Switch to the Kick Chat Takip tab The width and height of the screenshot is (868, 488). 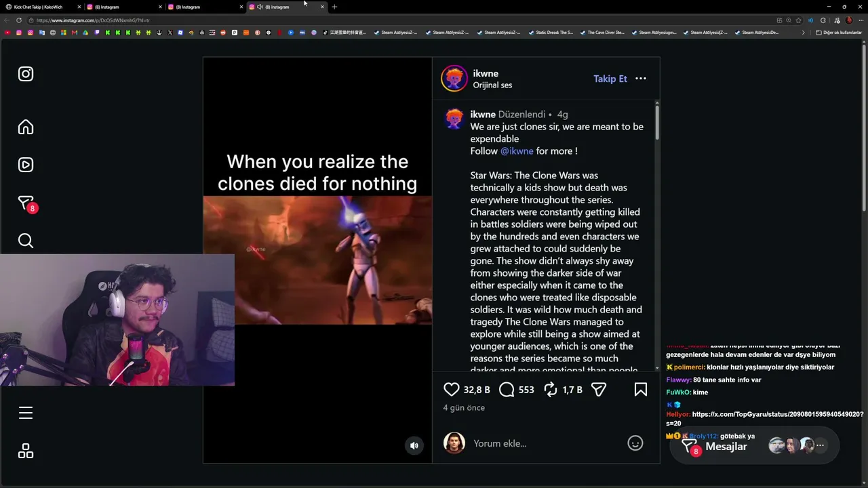[42, 7]
